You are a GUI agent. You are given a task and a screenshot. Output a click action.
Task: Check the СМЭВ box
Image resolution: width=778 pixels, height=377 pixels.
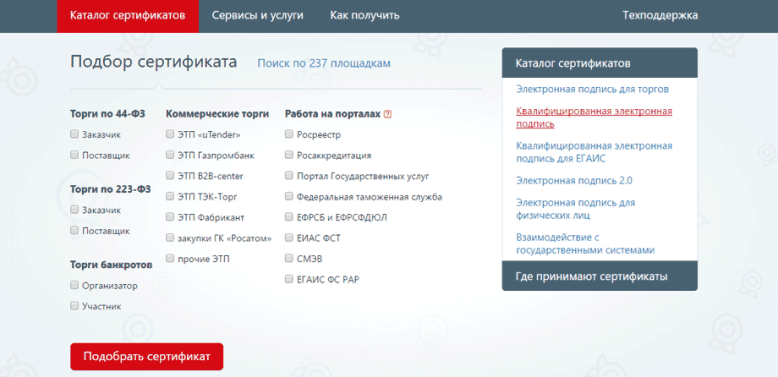(x=289, y=258)
